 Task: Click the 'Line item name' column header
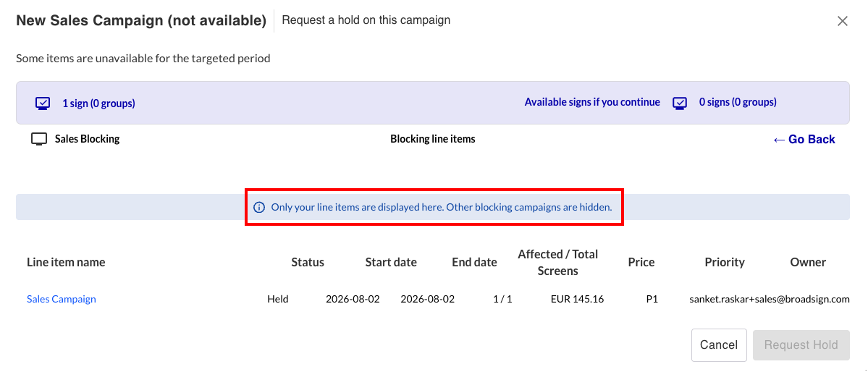point(66,263)
